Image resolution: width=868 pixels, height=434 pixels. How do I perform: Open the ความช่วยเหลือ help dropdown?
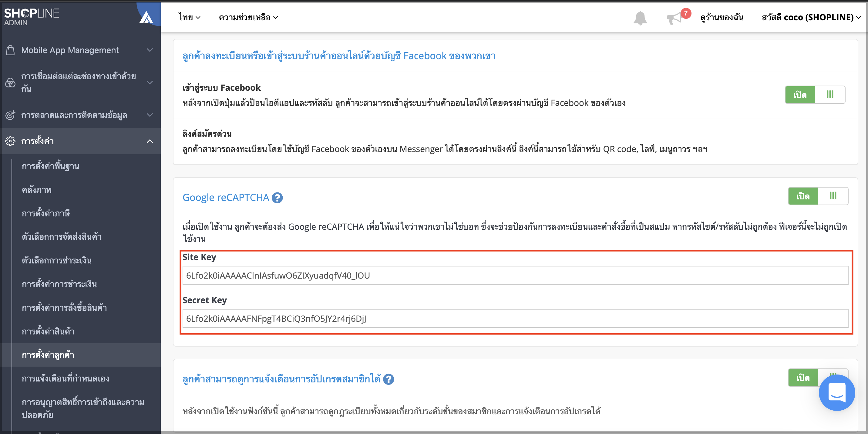[248, 17]
